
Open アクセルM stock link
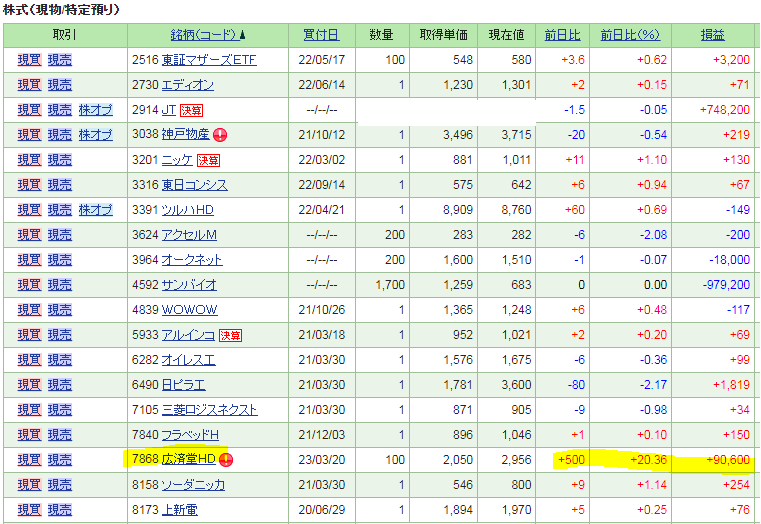(x=189, y=235)
